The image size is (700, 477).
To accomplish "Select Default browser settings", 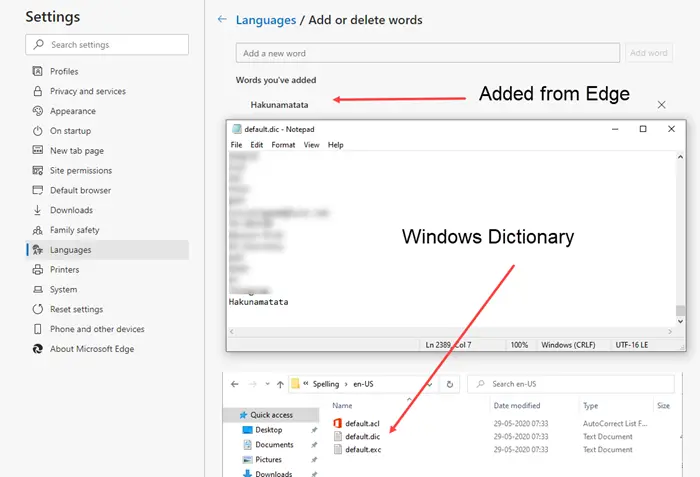I will point(80,190).
